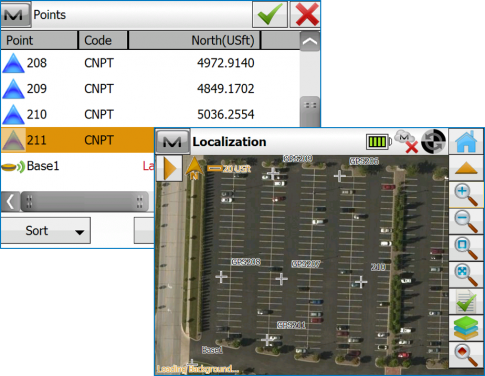Open the checklist document icon
485x376 pixels.
[x=466, y=302]
